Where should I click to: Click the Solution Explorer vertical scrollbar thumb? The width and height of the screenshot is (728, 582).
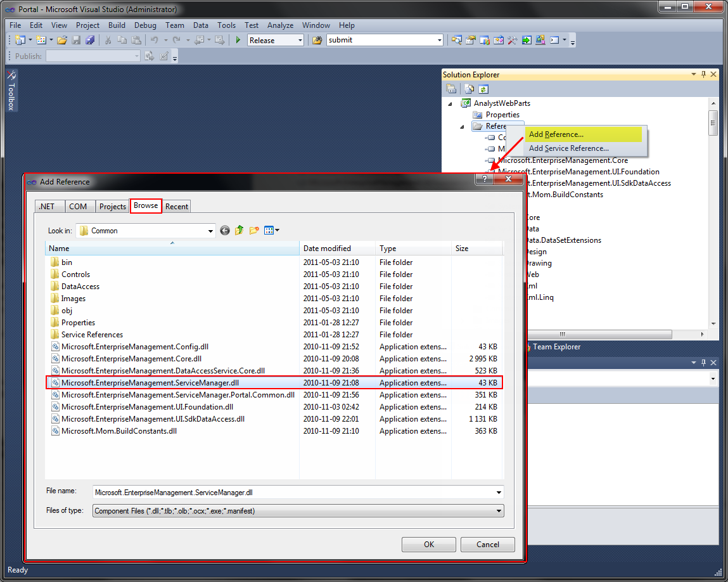(713, 122)
